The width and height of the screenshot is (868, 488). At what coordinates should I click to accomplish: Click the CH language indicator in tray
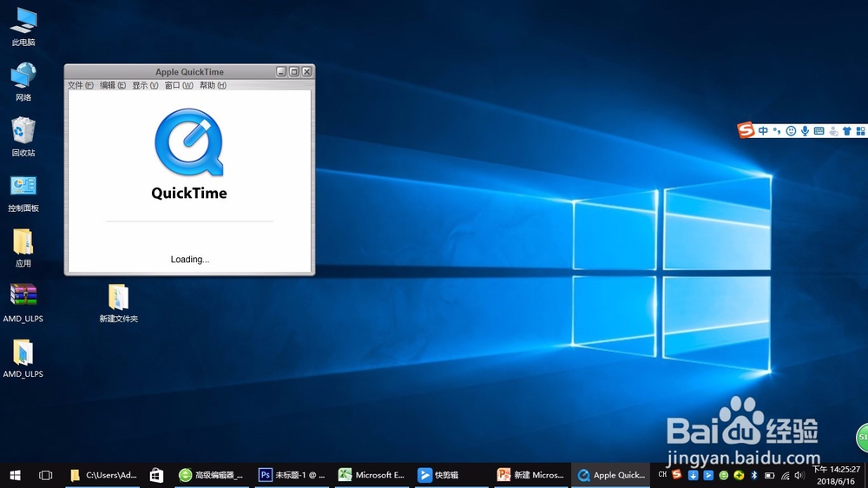662,475
